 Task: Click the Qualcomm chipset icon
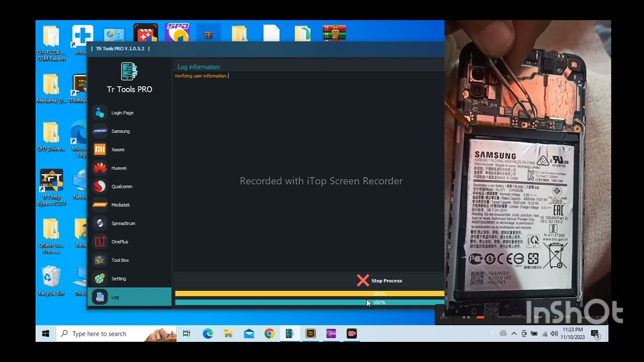pyautogui.click(x=100, y=187)
